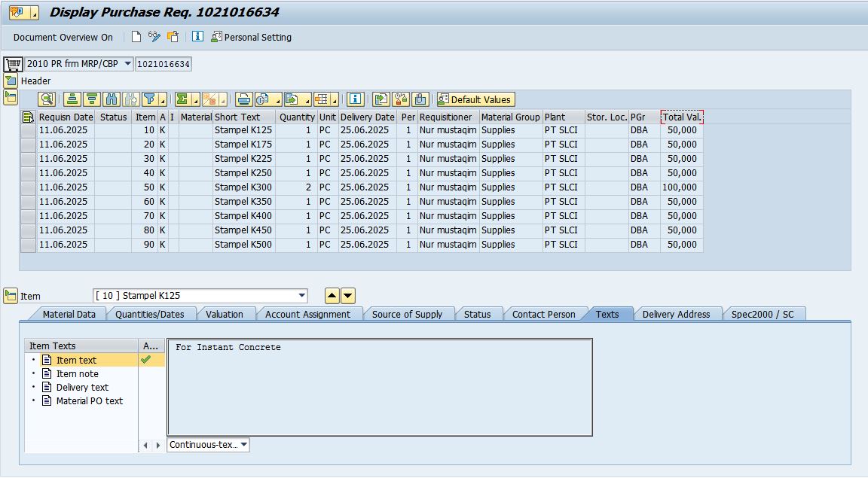This screenshot has width=868, height=478.
Task: Switch to the Material Data tab
Action: click(69, 314)
